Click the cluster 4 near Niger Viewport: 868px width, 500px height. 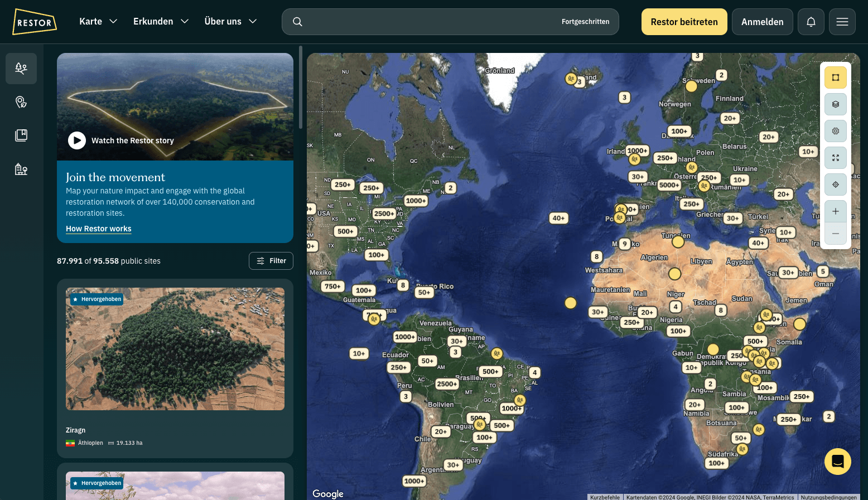coord(676,307)
